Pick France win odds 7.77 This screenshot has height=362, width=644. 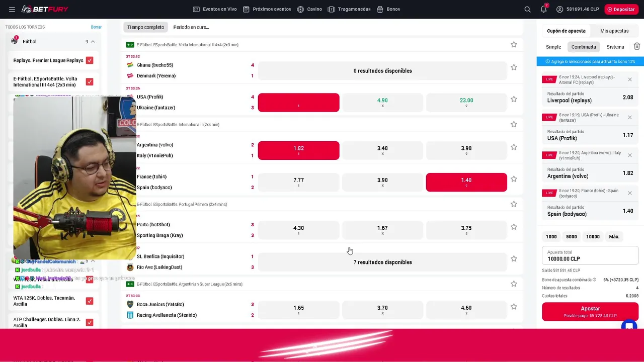pyautogui.click(x=298, y=182)
